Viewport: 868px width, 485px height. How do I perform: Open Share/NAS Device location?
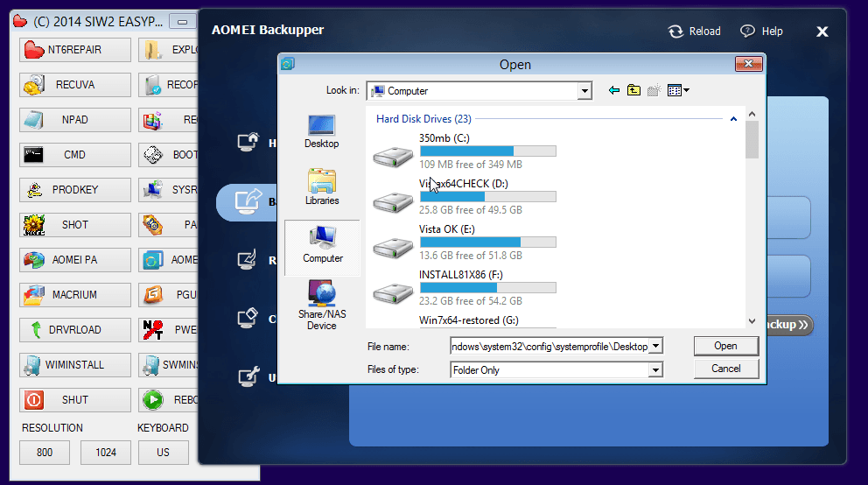click(322, 305)
